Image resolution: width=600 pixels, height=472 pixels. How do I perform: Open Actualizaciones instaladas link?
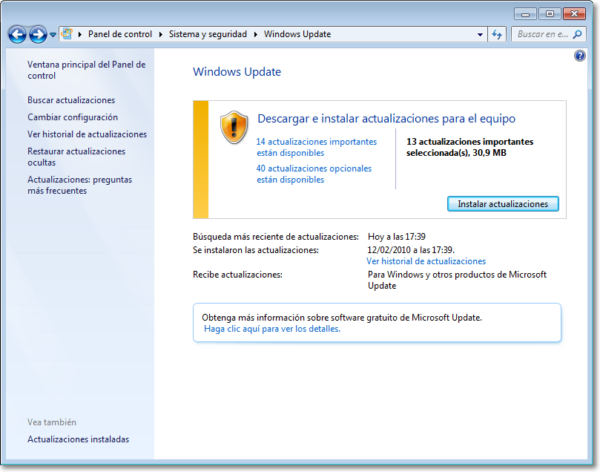tap(78, 439)
